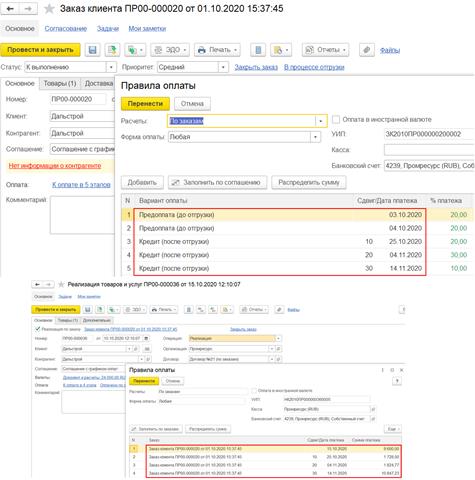Open the Согласование section link
Viewport: 475px width, 480px height.
pos(66,29)
